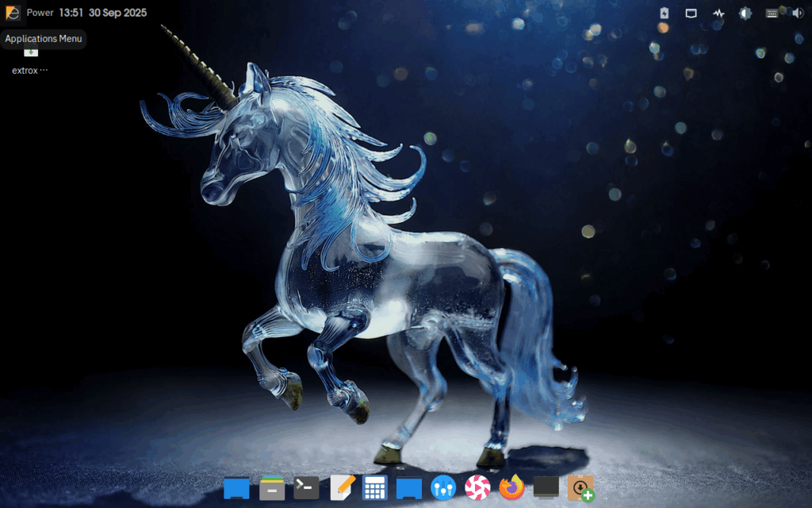Open the Calculator from the dock
This screenshot has height=508, width=812.
pos(374,487)
